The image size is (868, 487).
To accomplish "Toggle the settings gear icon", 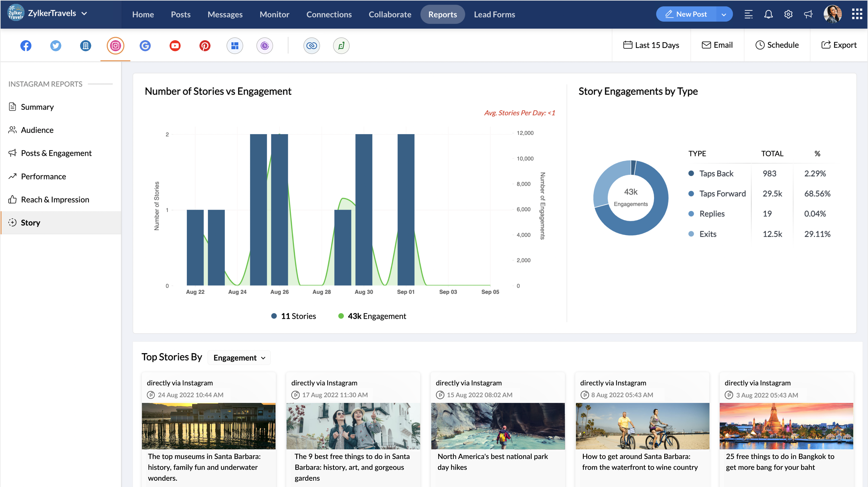I will pyautogui.click(x=789, y=14).
